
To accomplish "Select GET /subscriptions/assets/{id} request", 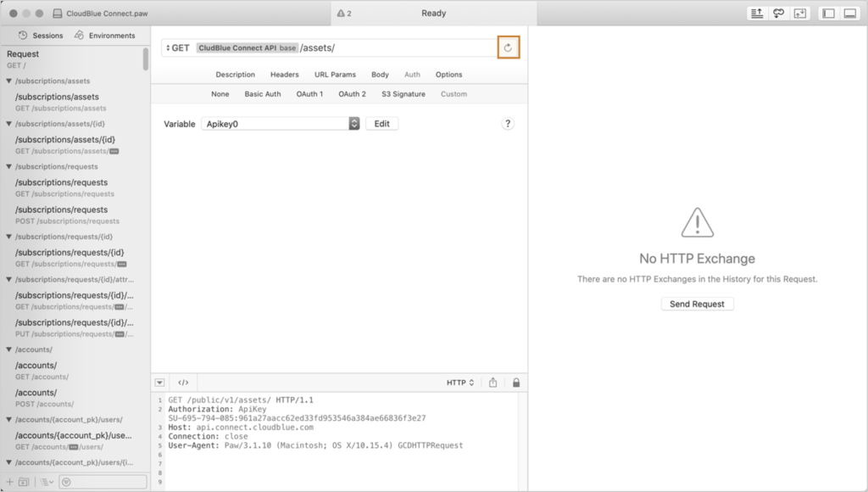I will pos(75,144).
